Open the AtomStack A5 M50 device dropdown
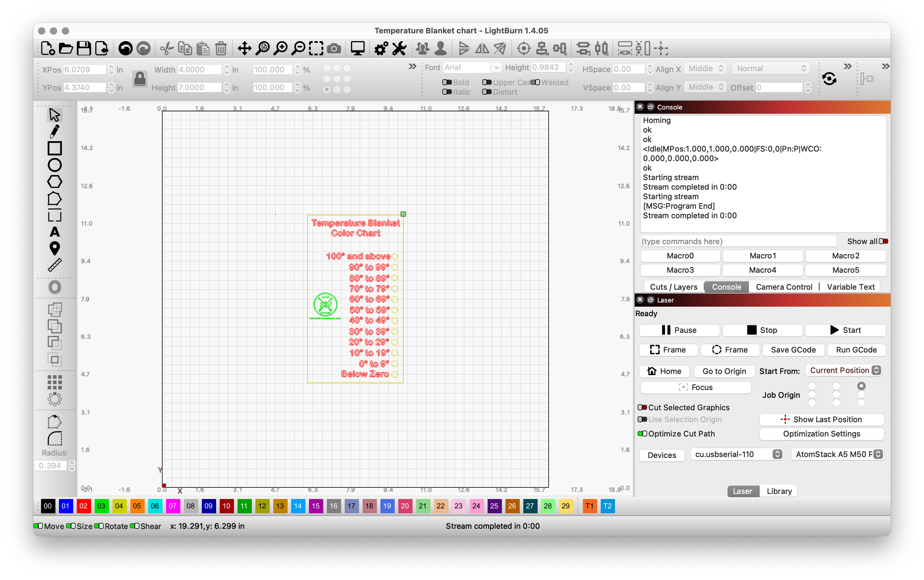 (x=838, y=454)
